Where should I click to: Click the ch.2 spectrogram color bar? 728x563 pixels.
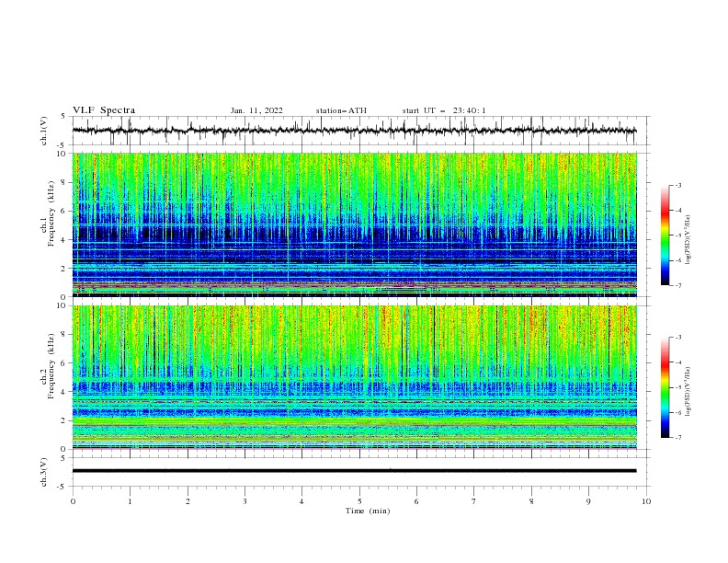pos(665,387)
